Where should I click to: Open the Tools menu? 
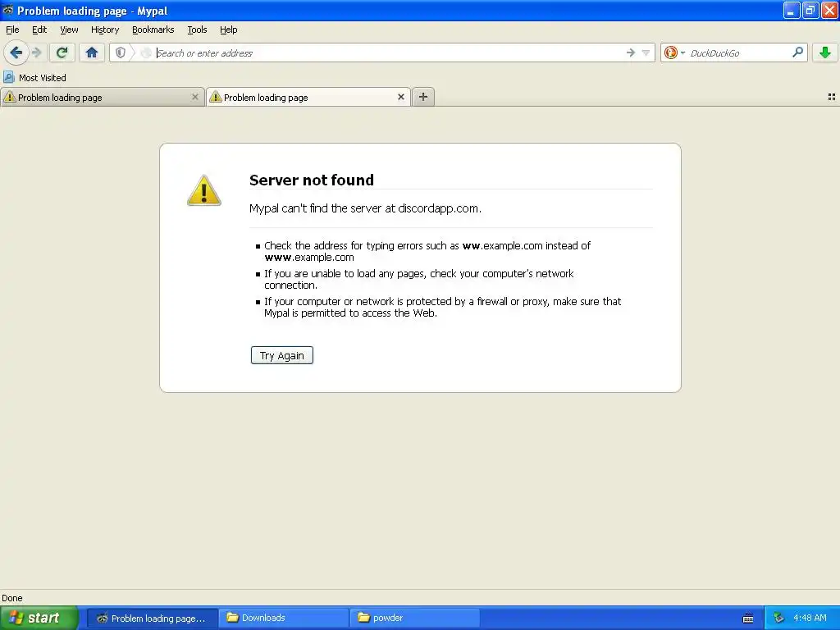197,30
